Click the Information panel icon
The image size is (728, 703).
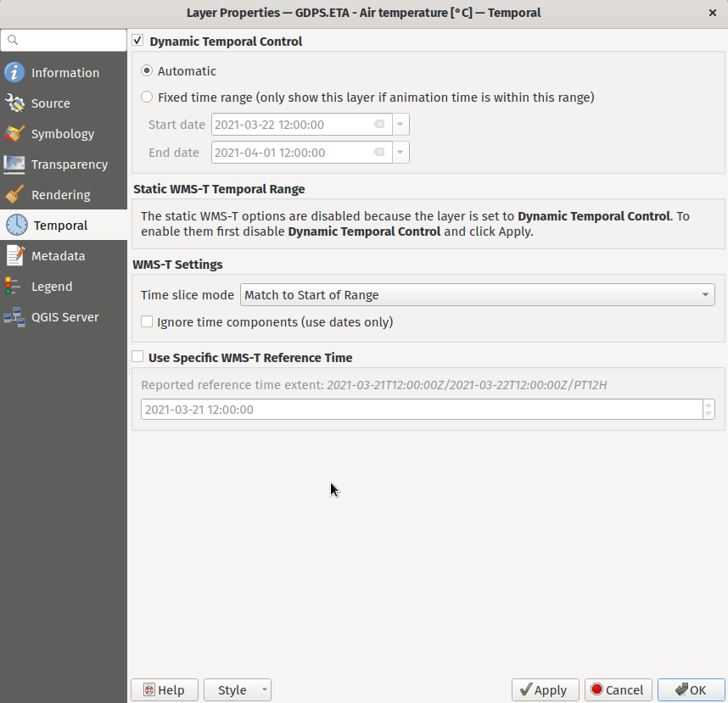coord(14,73)
